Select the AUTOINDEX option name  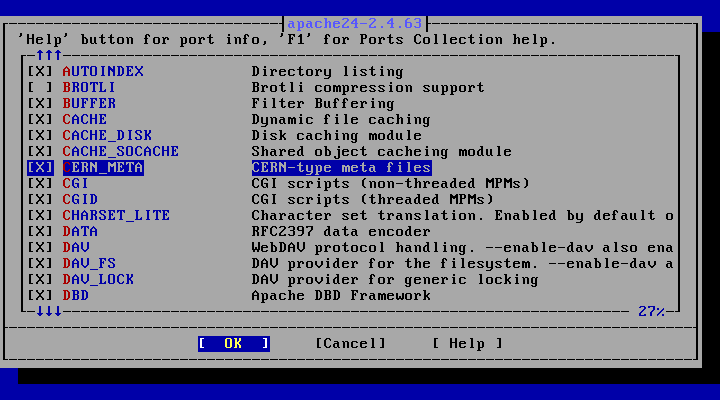tap(103, 72)
